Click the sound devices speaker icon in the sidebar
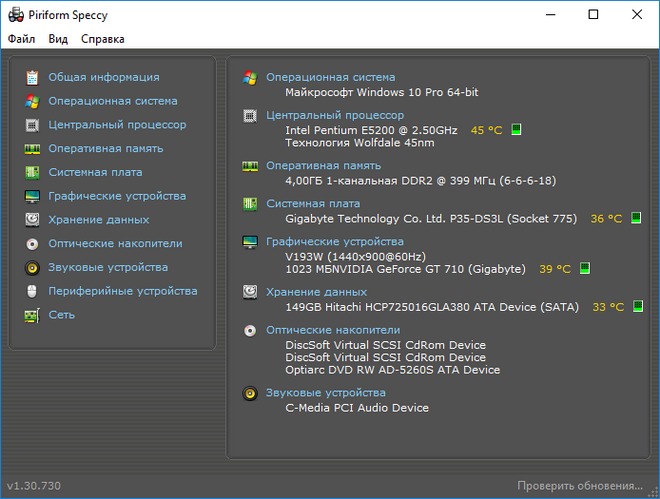660x499 pixels. [32, 267]
